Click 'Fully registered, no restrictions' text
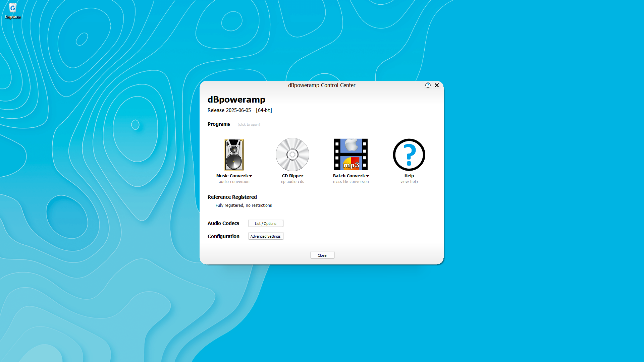This screenshot has width=644, height=362. pyautogui.click(x=244, y=205)
